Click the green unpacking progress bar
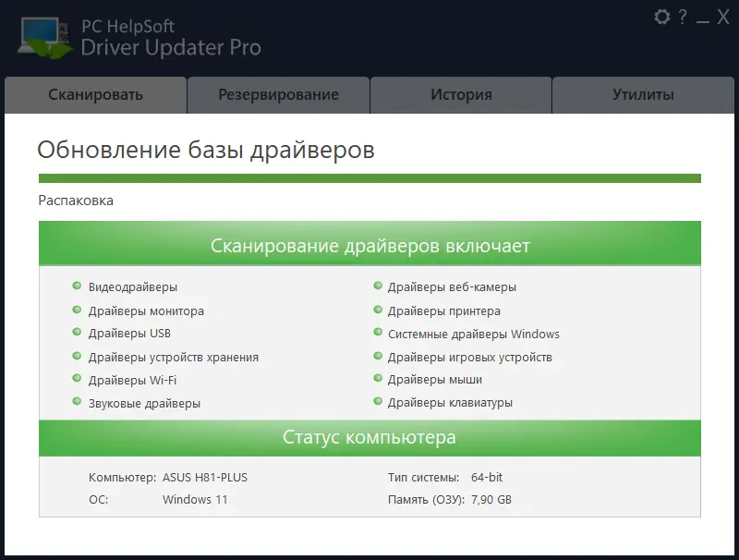The image size is (739, 560). point(369,174)
